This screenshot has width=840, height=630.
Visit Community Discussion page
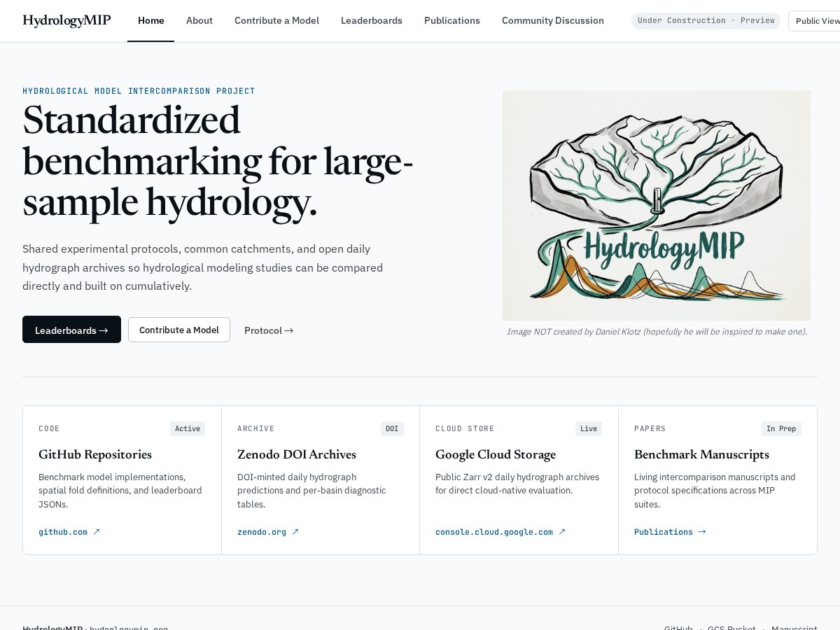(553, 21)
